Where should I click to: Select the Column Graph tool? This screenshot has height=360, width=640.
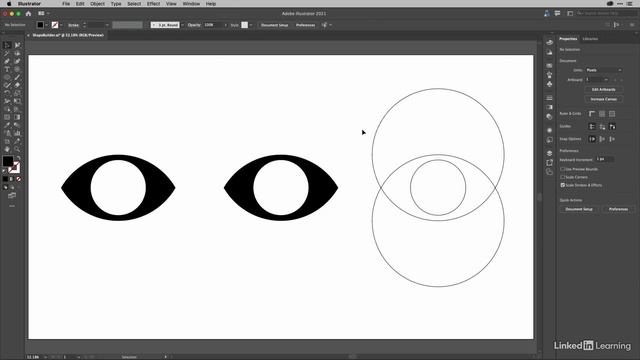click(x=17, y=133)
